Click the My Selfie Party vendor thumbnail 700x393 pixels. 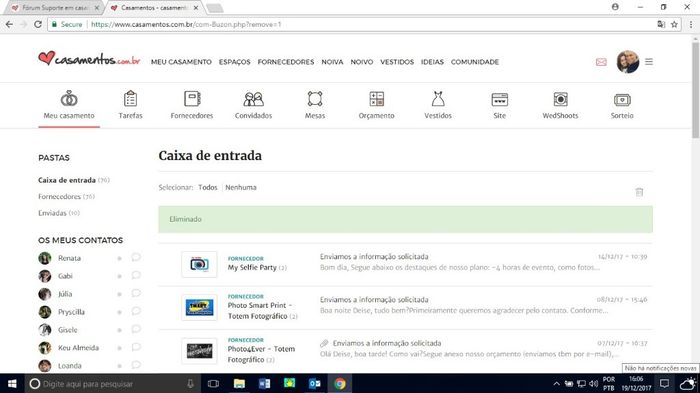(199, 264)
